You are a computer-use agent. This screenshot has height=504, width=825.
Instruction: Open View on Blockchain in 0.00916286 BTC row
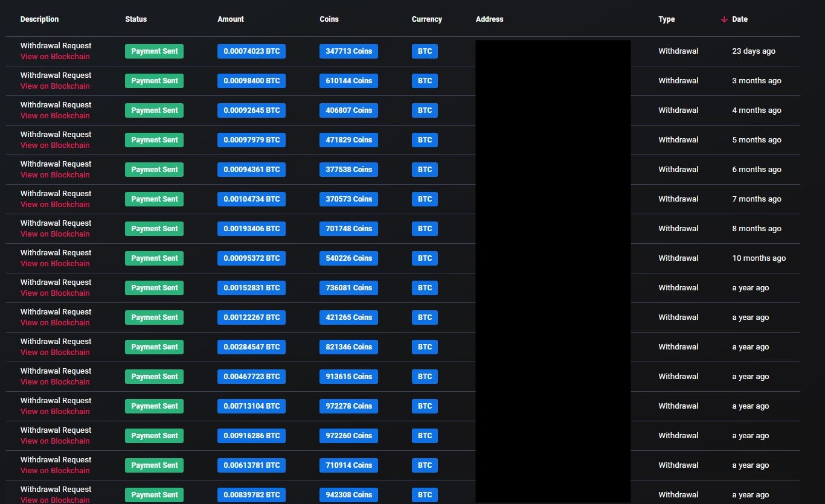(x=55, y=441)
